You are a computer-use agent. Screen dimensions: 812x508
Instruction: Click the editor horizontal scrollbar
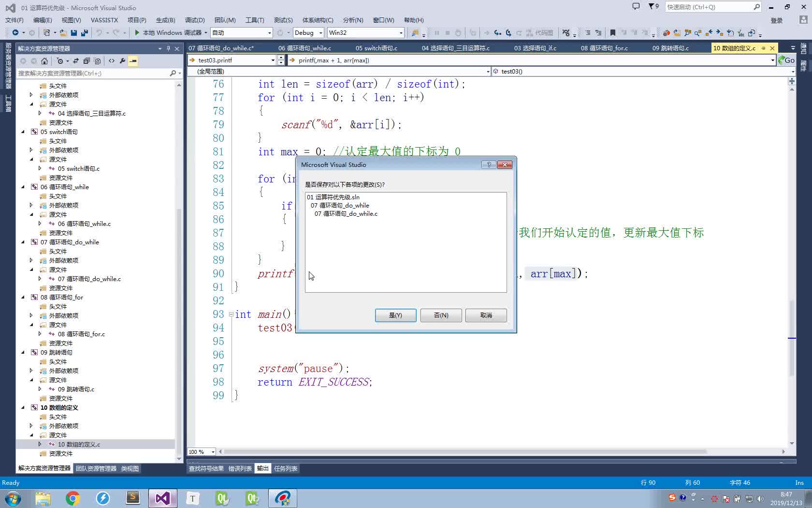coord(465,451)
